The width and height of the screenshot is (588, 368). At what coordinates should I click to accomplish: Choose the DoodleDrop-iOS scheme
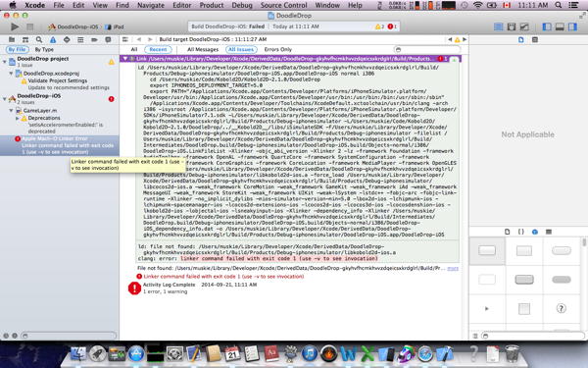pyautogui.click(x=73, y=26)
